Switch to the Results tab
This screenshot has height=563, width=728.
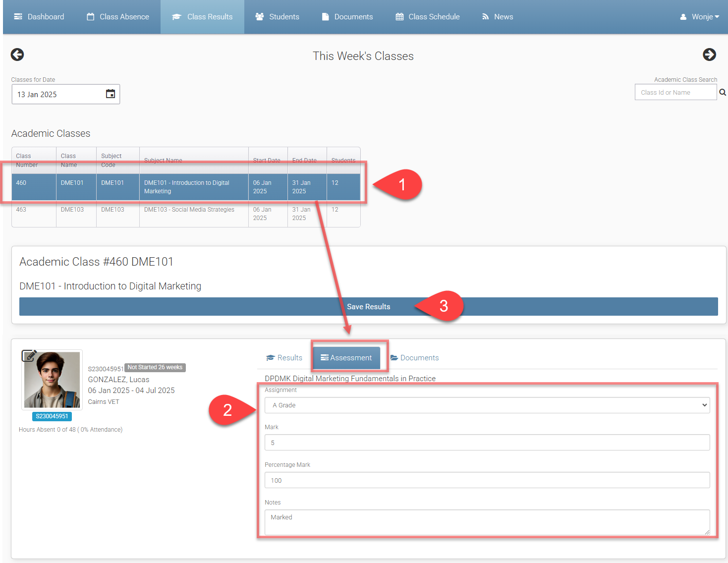pos(284,358)
